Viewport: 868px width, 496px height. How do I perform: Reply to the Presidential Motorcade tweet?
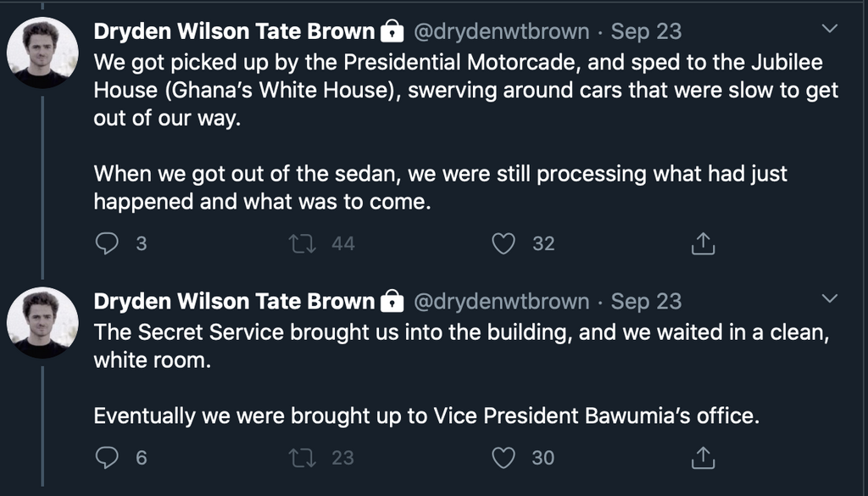pyautogui.click(x=108, y=244)
